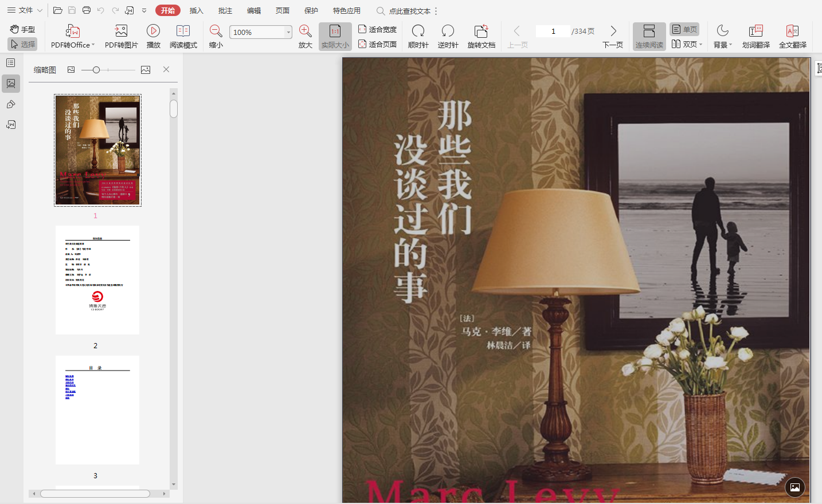Rotate page clockwise (顺时针)

(x=418, y=37)
